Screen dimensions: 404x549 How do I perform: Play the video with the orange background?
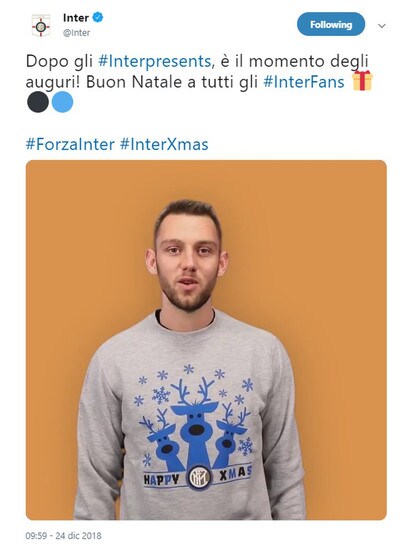[206, 340]
